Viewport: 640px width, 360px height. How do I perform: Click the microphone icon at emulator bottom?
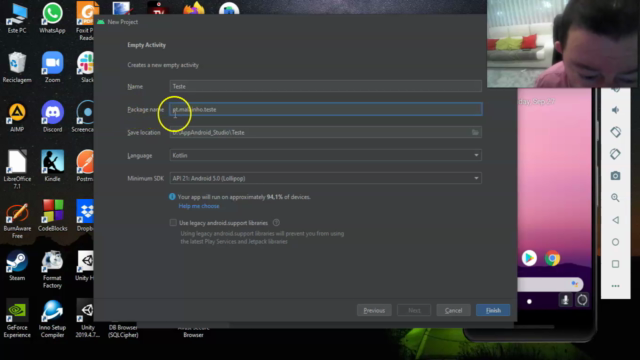(x=565, y=300)
